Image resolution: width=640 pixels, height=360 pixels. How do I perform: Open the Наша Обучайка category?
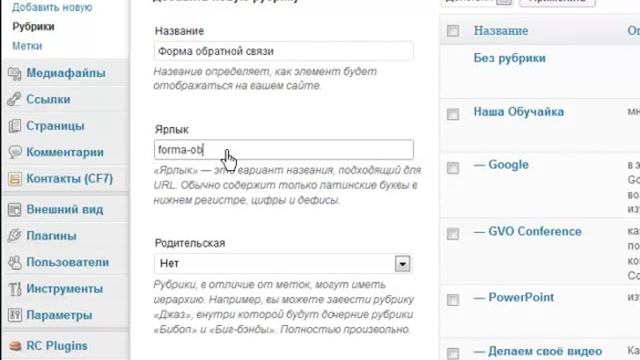[x=519, y=111]
